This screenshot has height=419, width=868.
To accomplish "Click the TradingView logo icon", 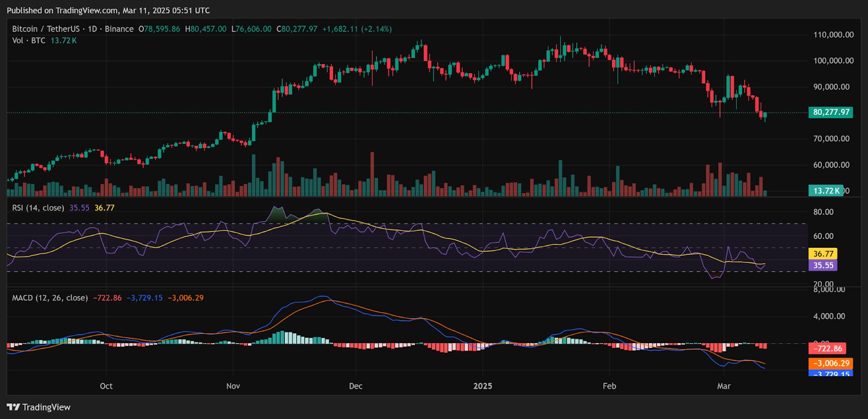I will (x=13, y=407).
